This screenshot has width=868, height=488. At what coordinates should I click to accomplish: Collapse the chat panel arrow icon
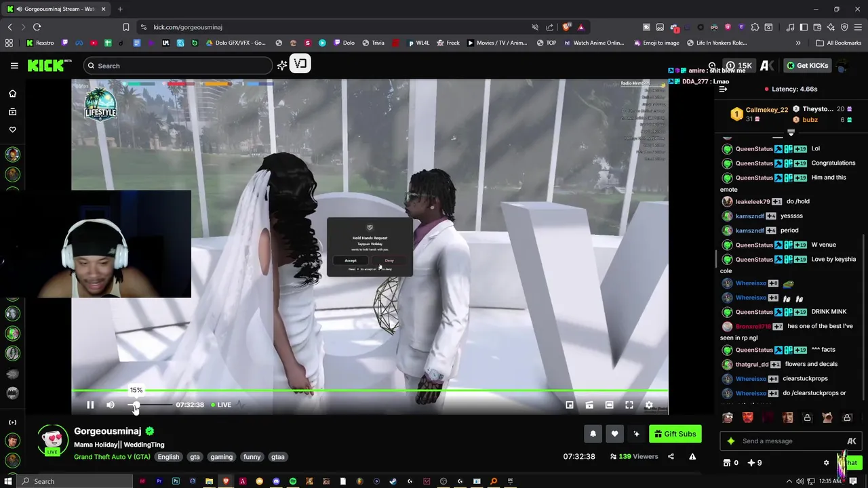[723, 89]
